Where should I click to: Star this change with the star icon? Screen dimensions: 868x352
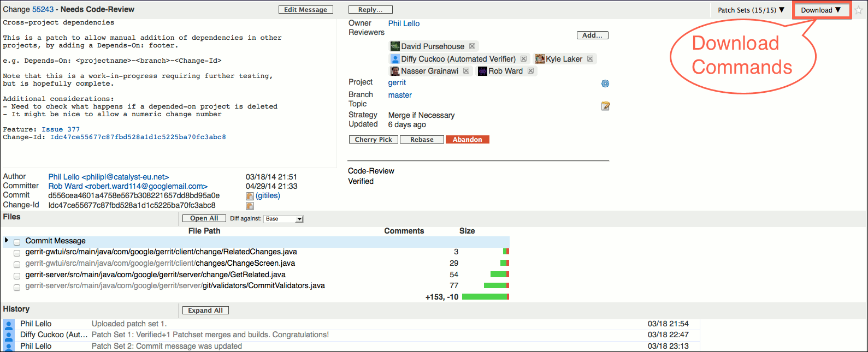tap(859, 10)
